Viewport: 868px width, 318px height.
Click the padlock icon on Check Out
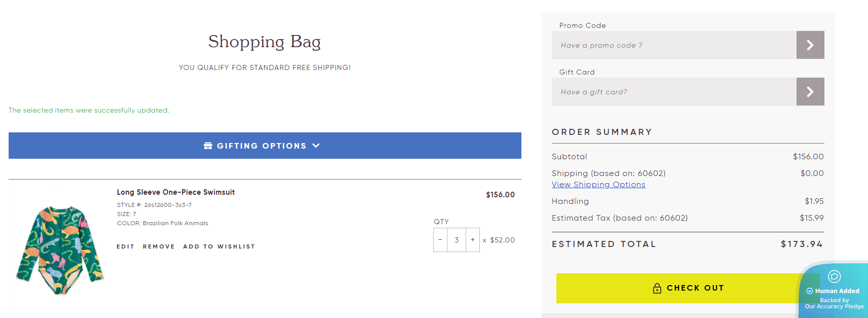click(x=657, y=288)
